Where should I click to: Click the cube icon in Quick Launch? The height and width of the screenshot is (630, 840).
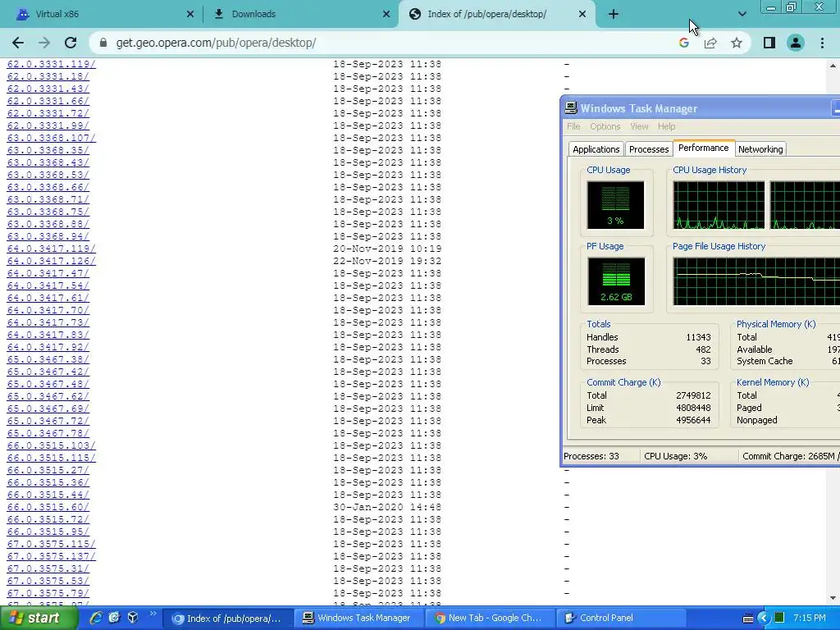click(x=133, y=618)
